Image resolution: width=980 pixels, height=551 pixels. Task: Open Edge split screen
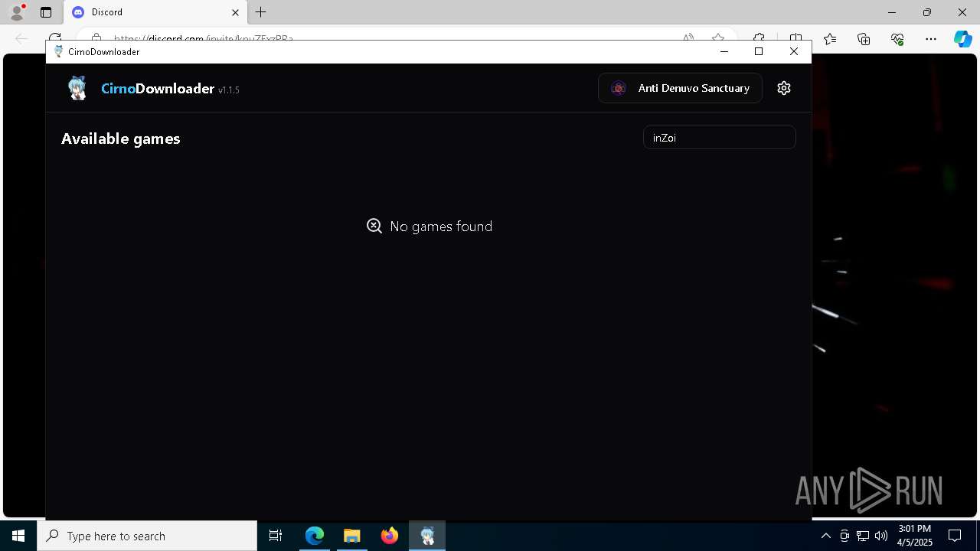pos(795,38)
